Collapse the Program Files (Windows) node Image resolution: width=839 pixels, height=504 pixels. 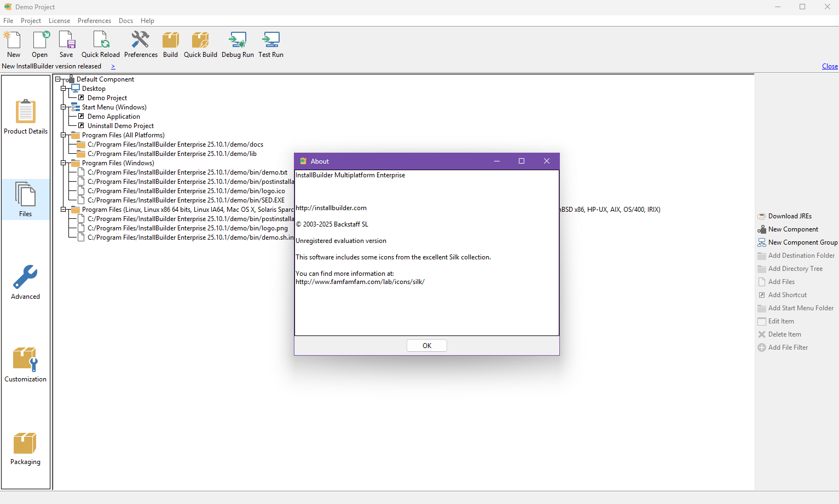click(x=63, y=163)
